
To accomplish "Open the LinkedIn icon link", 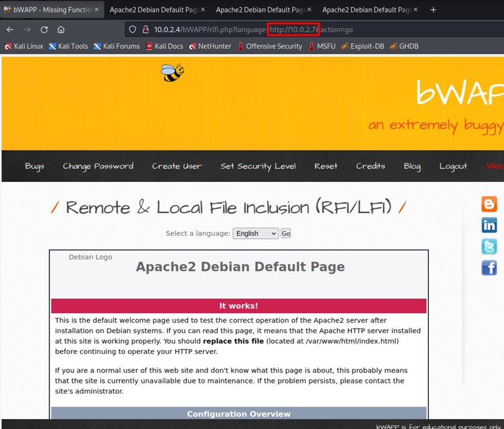I will coord(489,225).
